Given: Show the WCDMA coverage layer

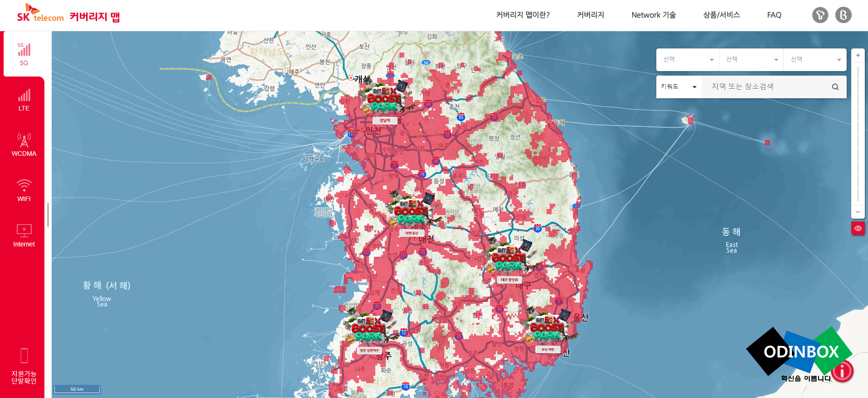Looking at the screenshot, I should (24, 145).
